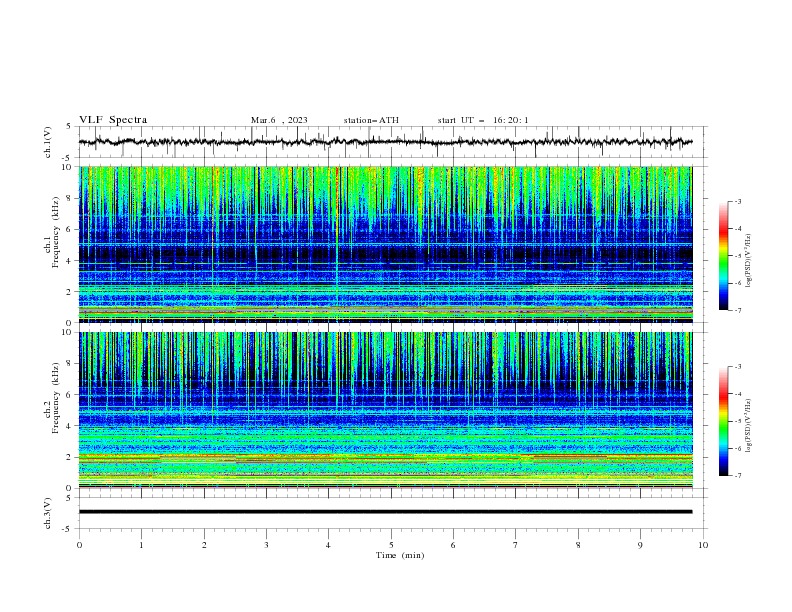This screenshot has height=612, width=792.
Task: Click the time axis tick label '10'
Action: [703, 545]
